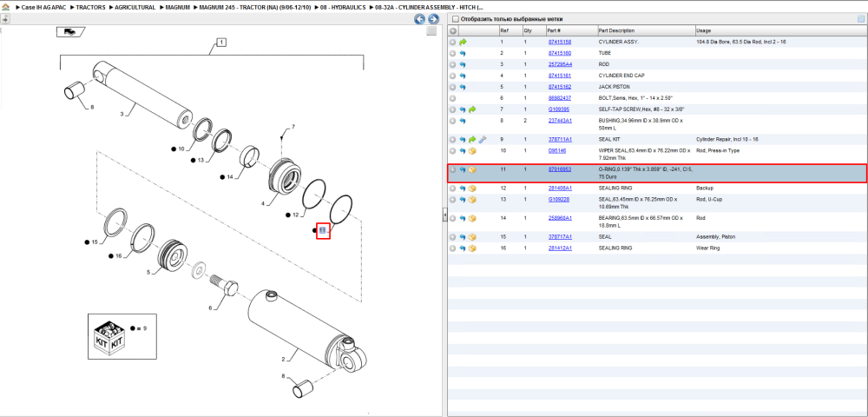The width and height of the screenshot is (868, 417).
Task: Open the MAGNUM breadcrumb
Action: click(177, 8)
